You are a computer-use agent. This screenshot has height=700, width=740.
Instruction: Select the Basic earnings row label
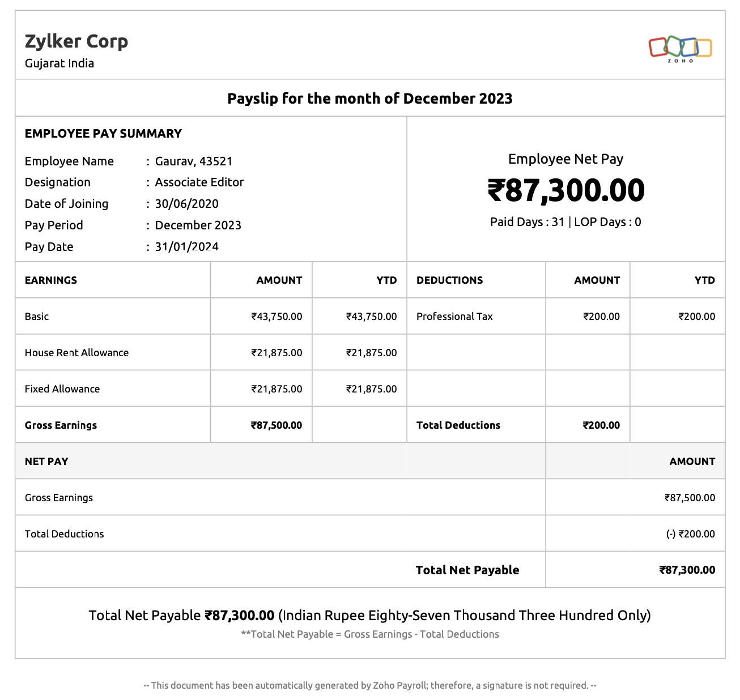(37, 317)
